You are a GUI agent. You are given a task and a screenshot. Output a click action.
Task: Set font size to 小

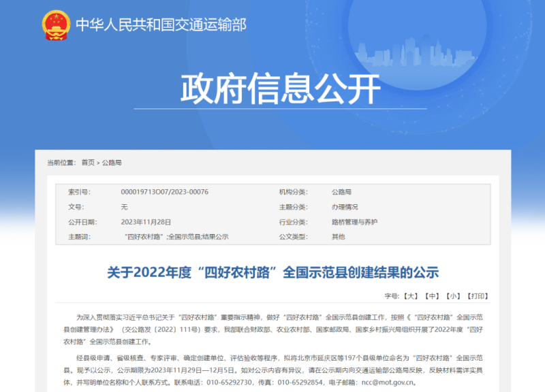[453, 296]
